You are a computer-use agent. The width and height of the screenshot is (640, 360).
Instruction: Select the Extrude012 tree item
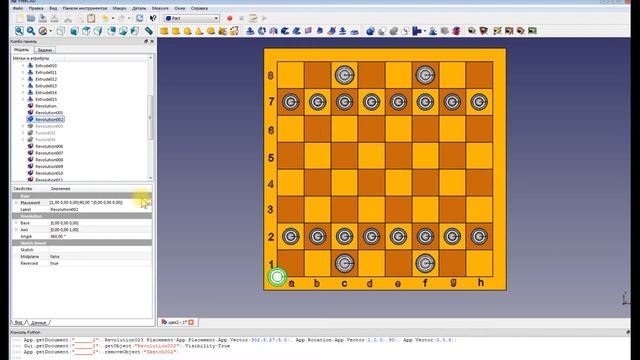pyautogui.click(x=46, y=79)
